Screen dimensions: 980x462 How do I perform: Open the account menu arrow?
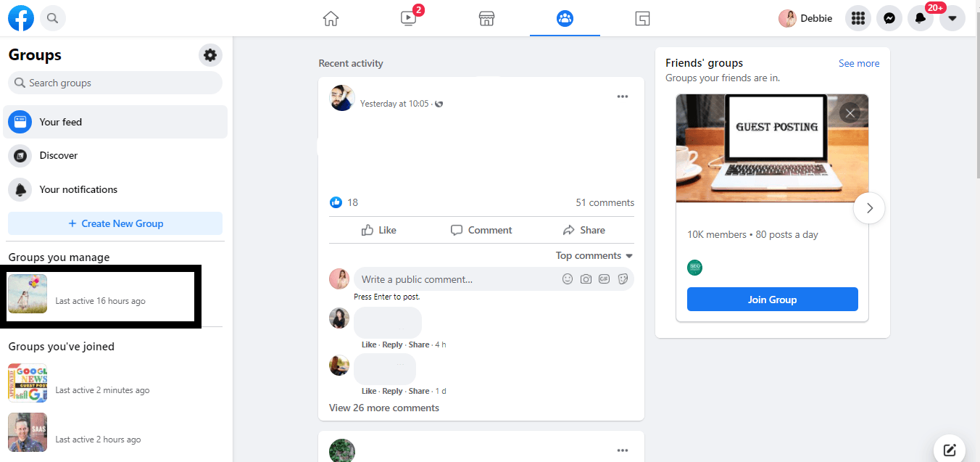point(952,17)
